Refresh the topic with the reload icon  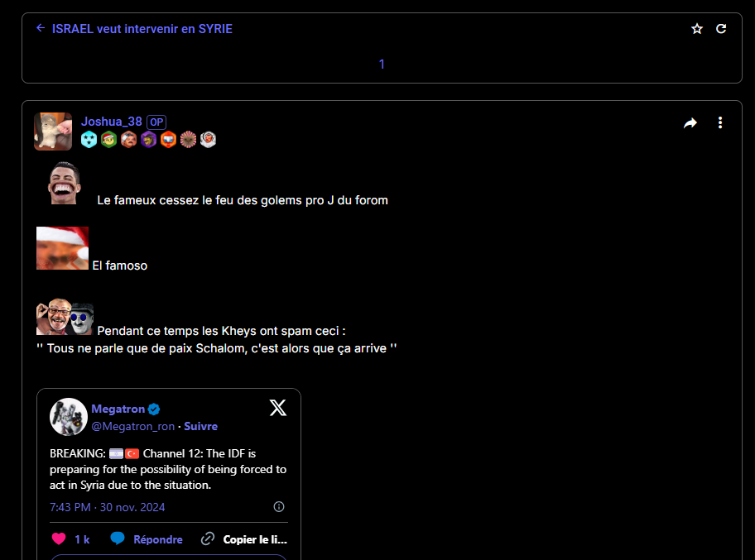[721, 29]
